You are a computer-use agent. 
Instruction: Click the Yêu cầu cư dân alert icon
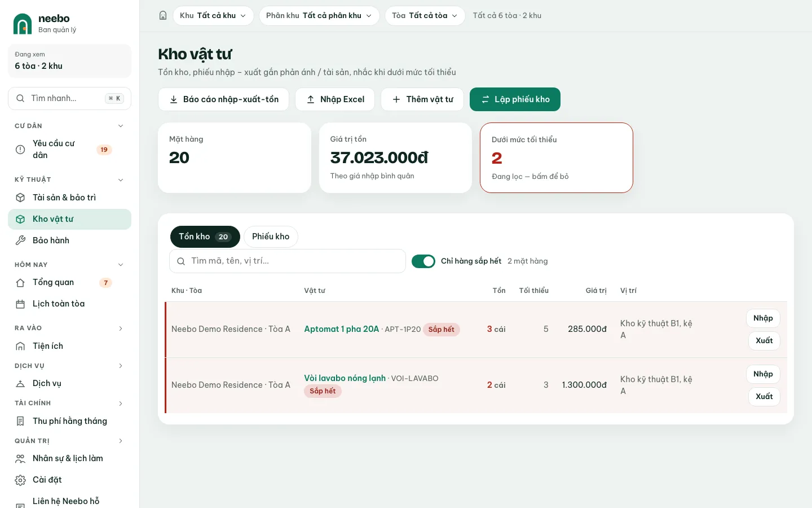click(20, 150)
